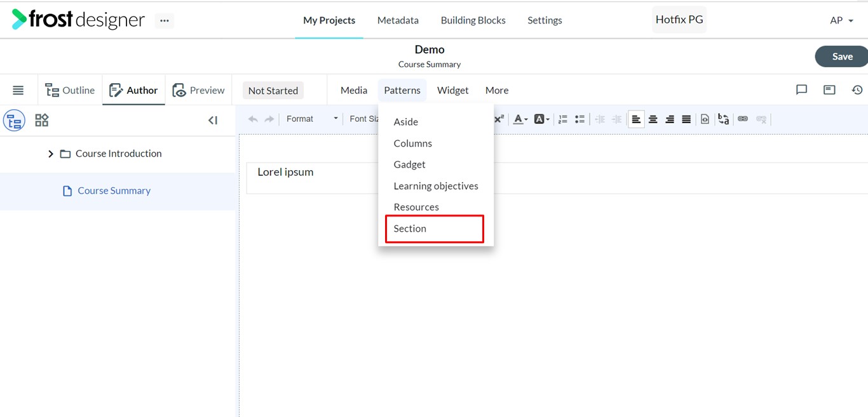
Task: Open the Media menu
Action: [354, 90]
